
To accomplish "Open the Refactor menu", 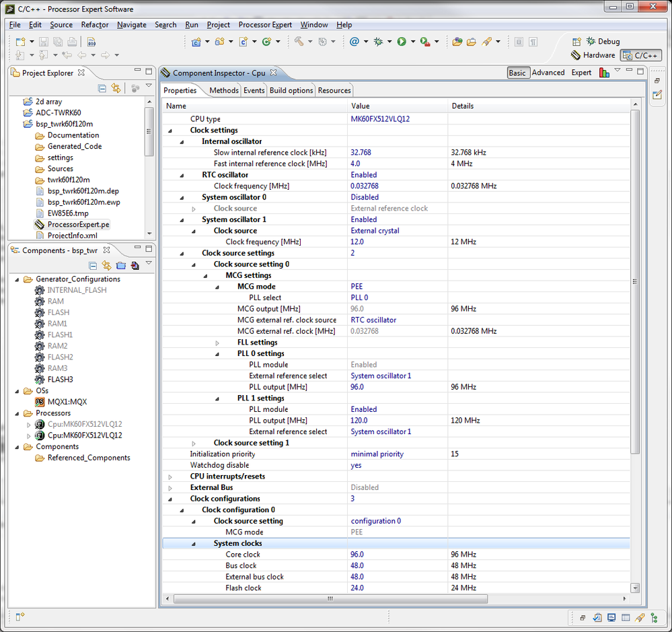I will click(95, 24).
